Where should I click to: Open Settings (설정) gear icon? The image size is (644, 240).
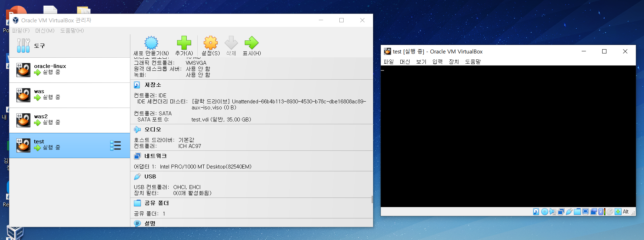210,42
